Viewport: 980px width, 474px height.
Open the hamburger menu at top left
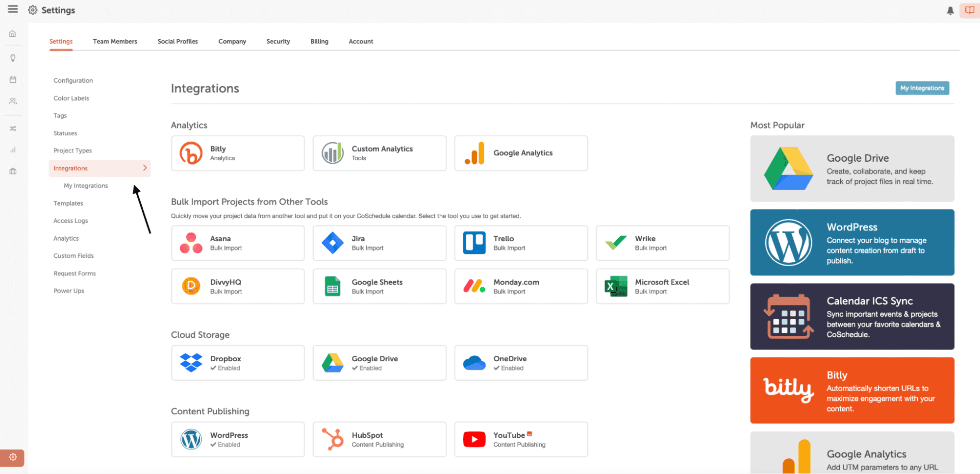13,9
